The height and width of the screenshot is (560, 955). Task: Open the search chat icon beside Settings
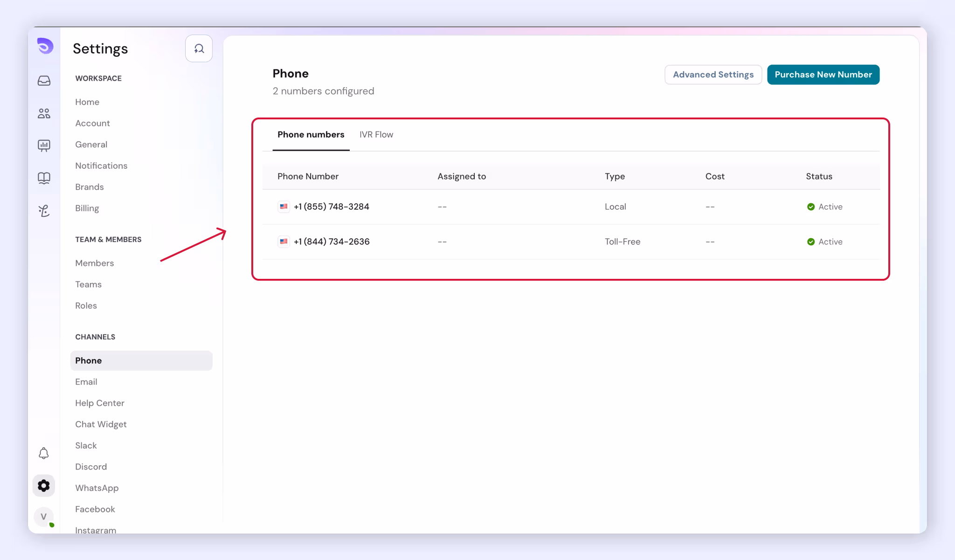pyautogui.click(x=199, y=48)
